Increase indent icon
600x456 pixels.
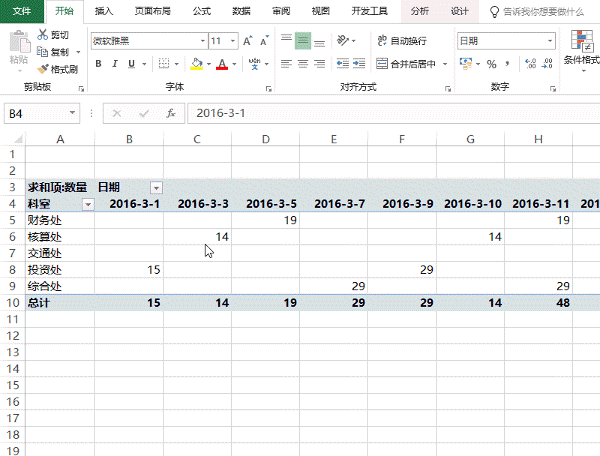point(359,64)
